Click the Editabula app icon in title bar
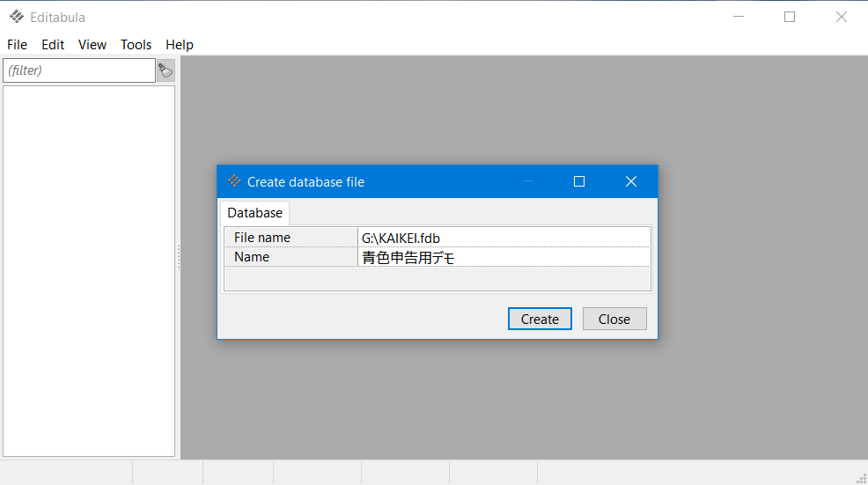The image size is (868, 485). (x=17, y=17)
